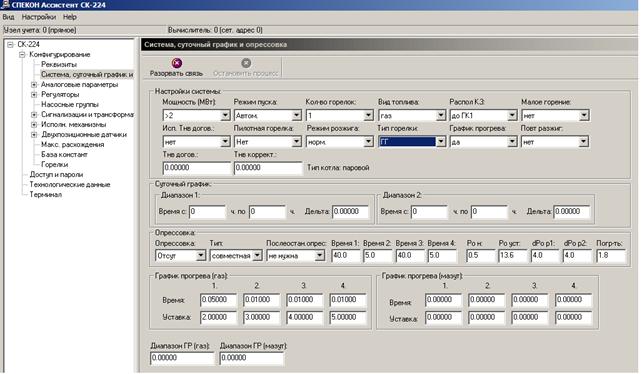Open the Пилотная горелка dropdown
Screen dimensions: 642x374
click(297, 142)
